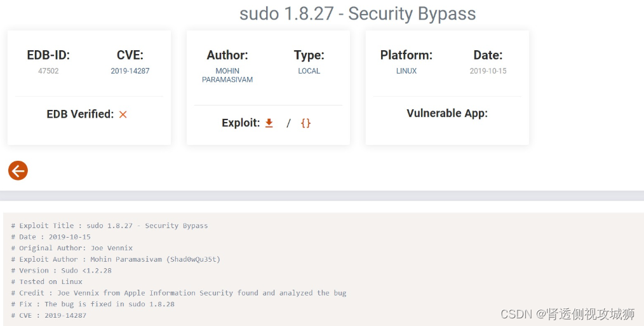Click the 2019-10-15 date in the Platform card
644x326 pixels.
coord(488,71)
